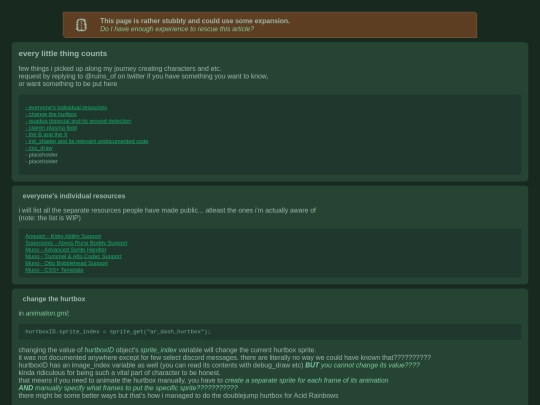Open 'the B and the X' link
The image size is (540, 405).
46,134
